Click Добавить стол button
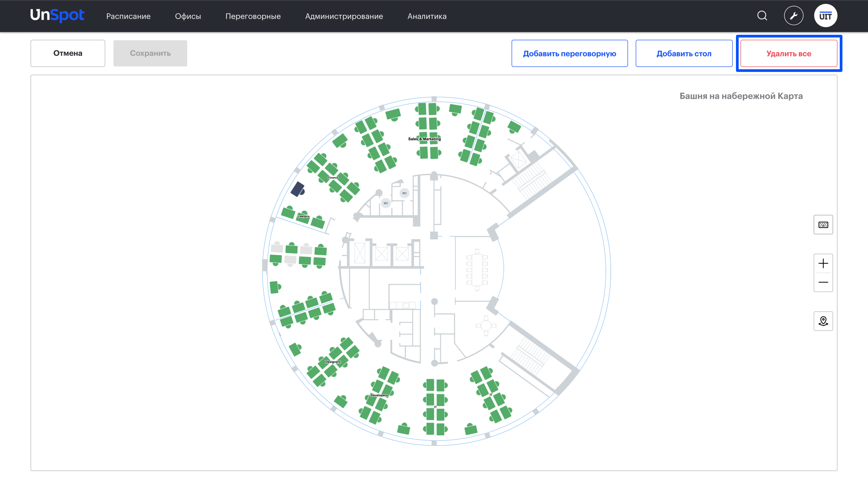This screenshot has height=488, width=868. 684,53
